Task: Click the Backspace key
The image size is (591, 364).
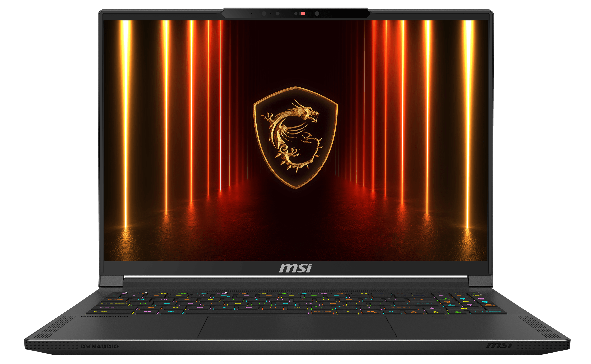Action: point(413,296)
